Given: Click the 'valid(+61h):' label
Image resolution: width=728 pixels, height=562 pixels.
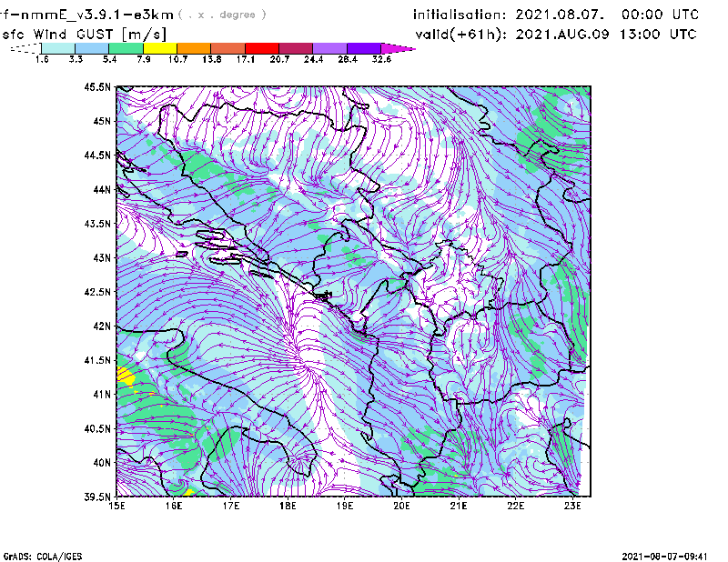Looking at the screenshot, I should tap(461, 35).
